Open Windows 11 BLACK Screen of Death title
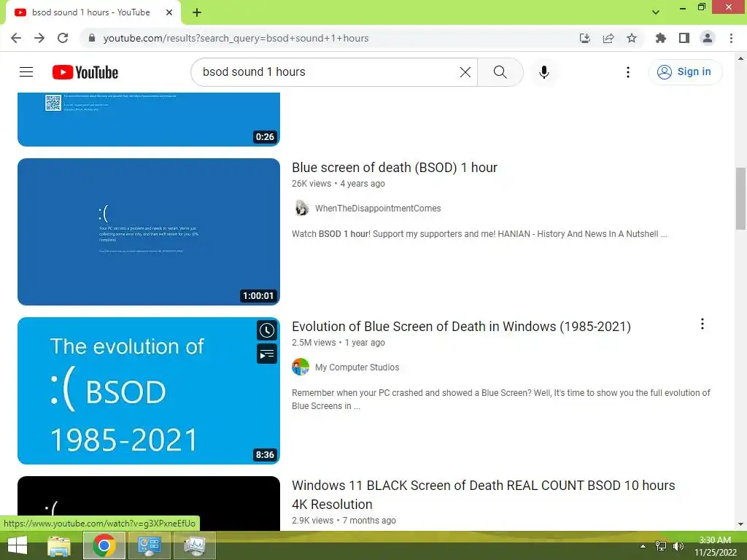Image resolution: width=747 pixels, height=560 pixels. click(x=483, y=495)
